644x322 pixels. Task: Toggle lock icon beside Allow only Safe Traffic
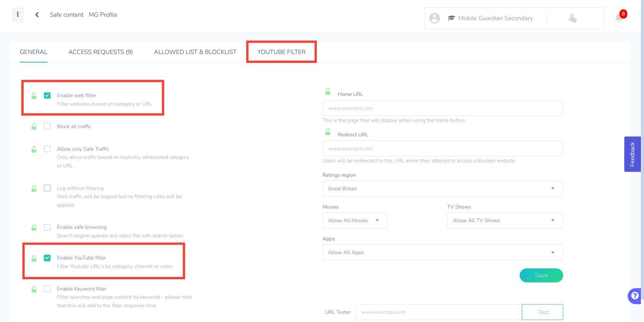coord(34,149)
